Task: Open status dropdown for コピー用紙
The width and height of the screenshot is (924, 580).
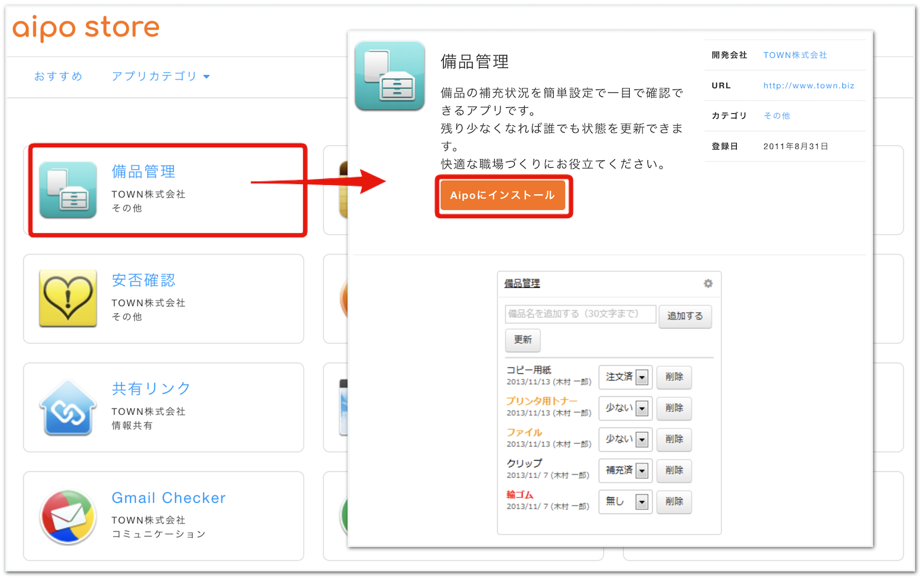Action: coord(625,377)
